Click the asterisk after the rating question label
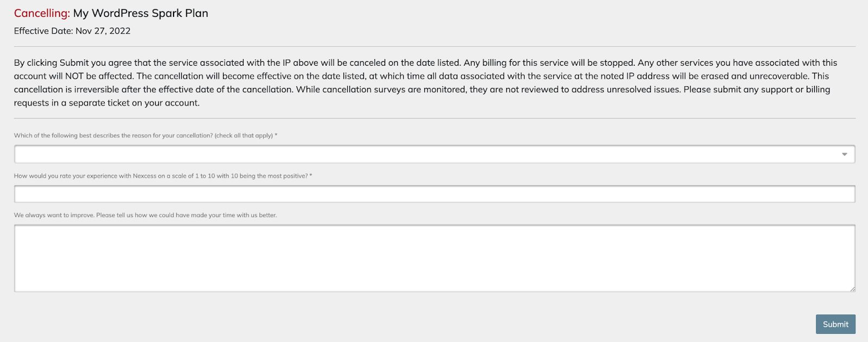868x342 pixels. coord(311,175)
